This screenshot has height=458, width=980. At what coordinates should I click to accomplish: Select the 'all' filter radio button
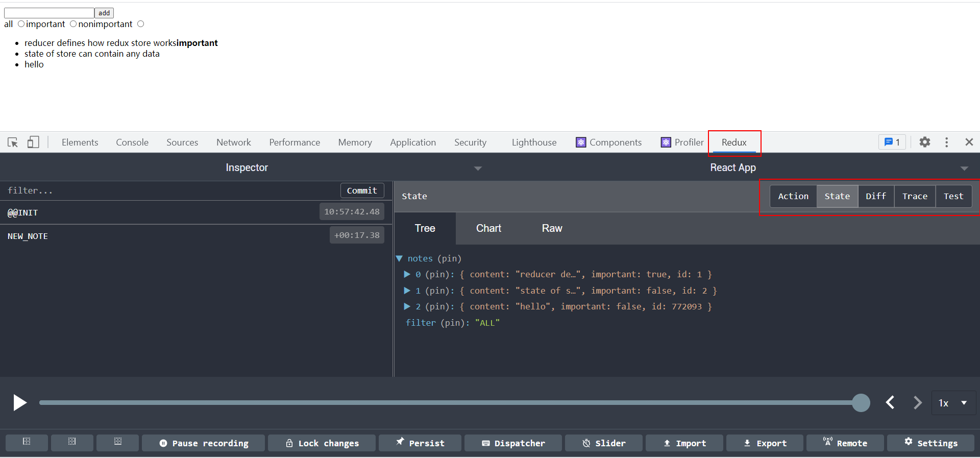(x=21, y=24)
